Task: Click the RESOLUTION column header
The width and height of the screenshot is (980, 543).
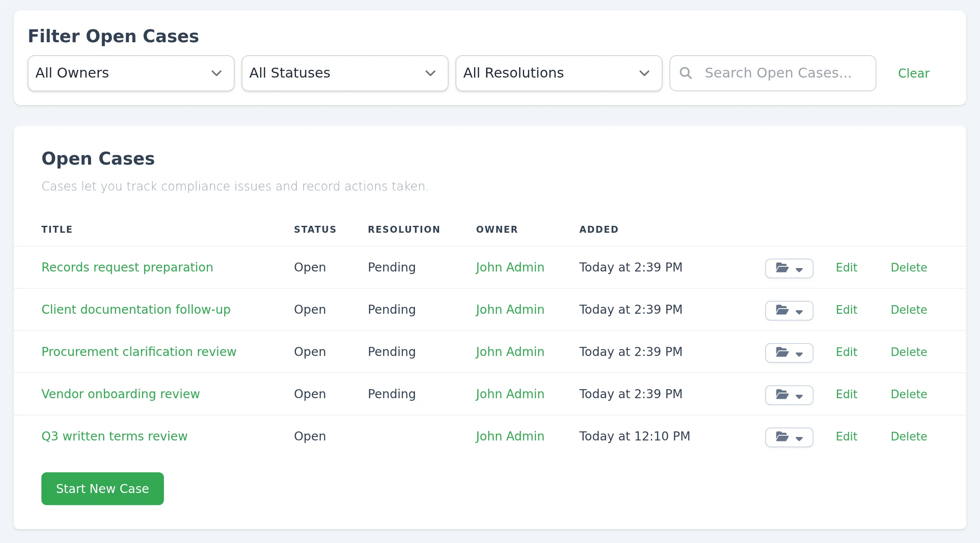Action: click(x=404, y=229)
